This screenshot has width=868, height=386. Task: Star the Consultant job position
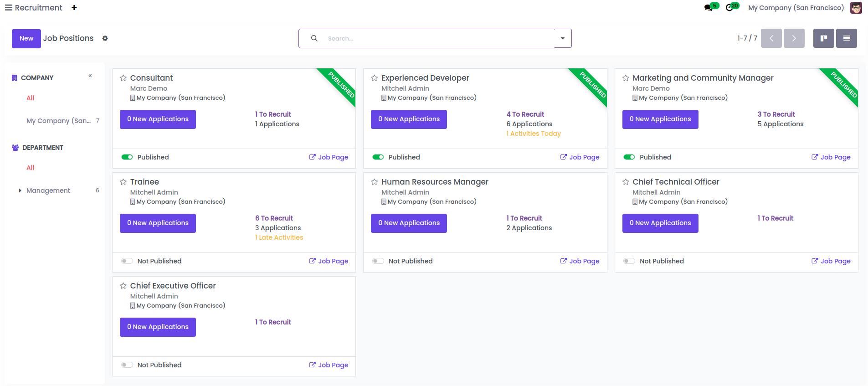(x=123, y=78)
